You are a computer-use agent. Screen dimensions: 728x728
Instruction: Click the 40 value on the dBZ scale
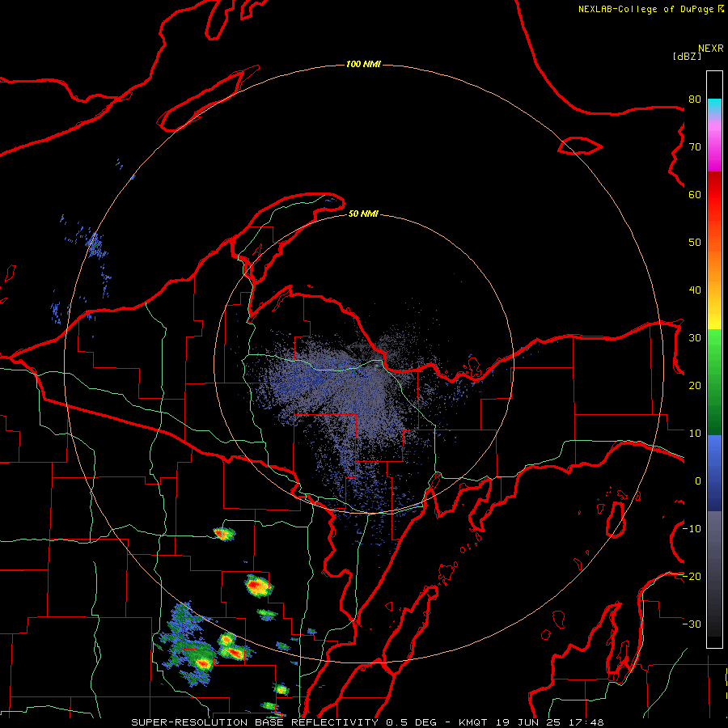[x=695, y=290]
